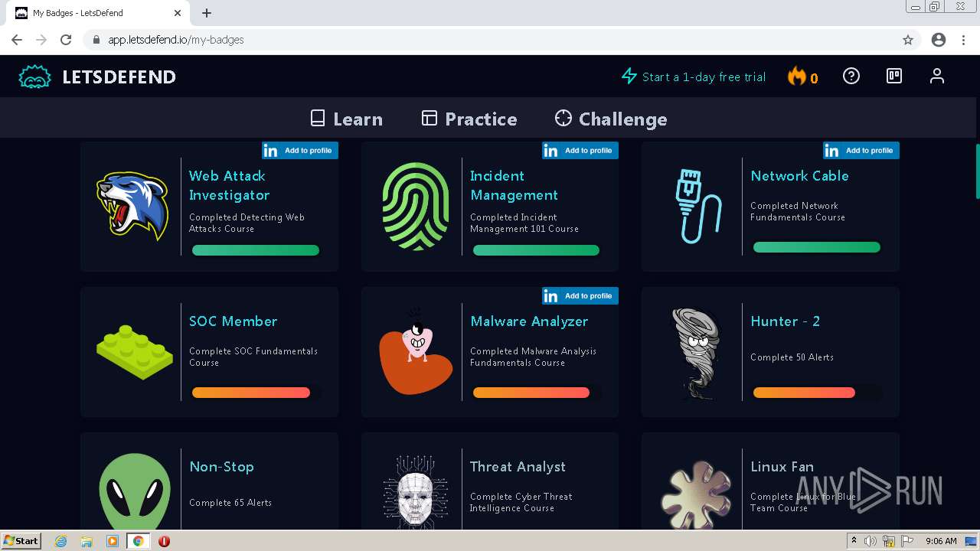Click the Network Cable badge image
Viewport: 980px width, 551px height.
coord(698,206)
